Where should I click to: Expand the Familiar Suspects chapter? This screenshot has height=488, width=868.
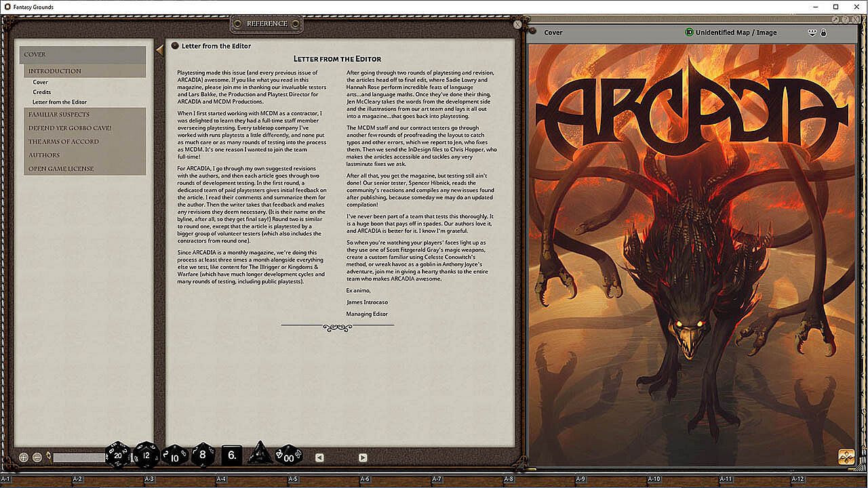click(x=59, y=115)
